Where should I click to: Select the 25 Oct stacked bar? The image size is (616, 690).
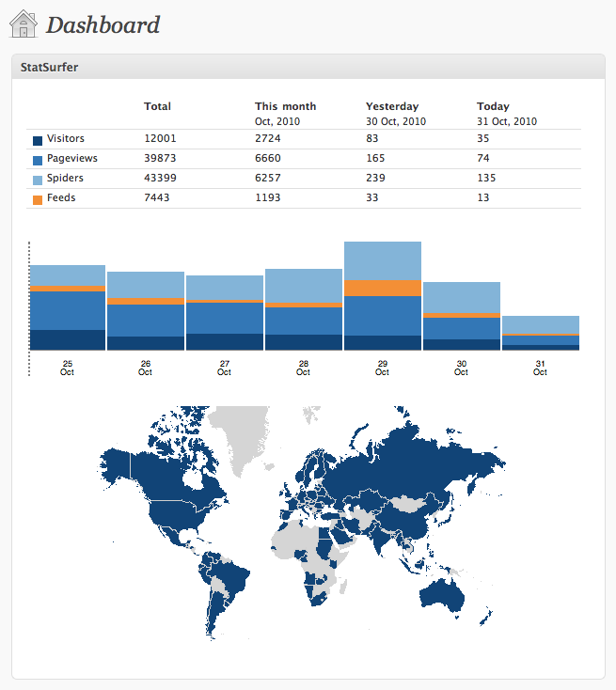[x=68, y=307]
